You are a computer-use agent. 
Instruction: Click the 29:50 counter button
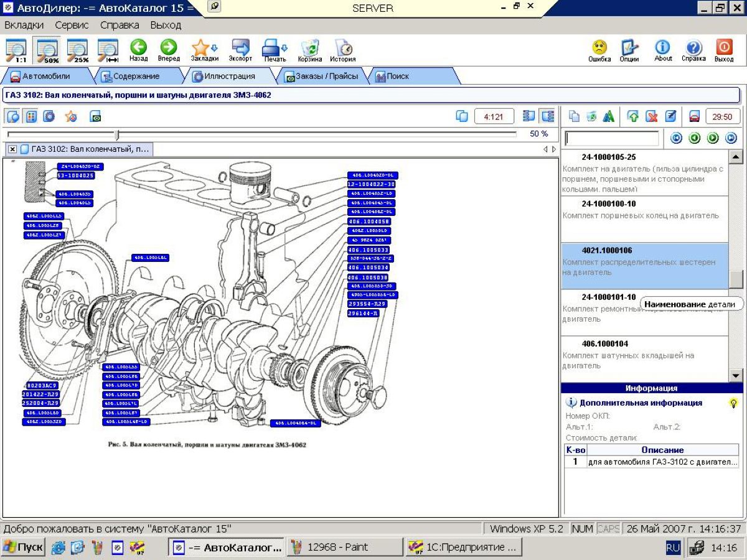723,116
